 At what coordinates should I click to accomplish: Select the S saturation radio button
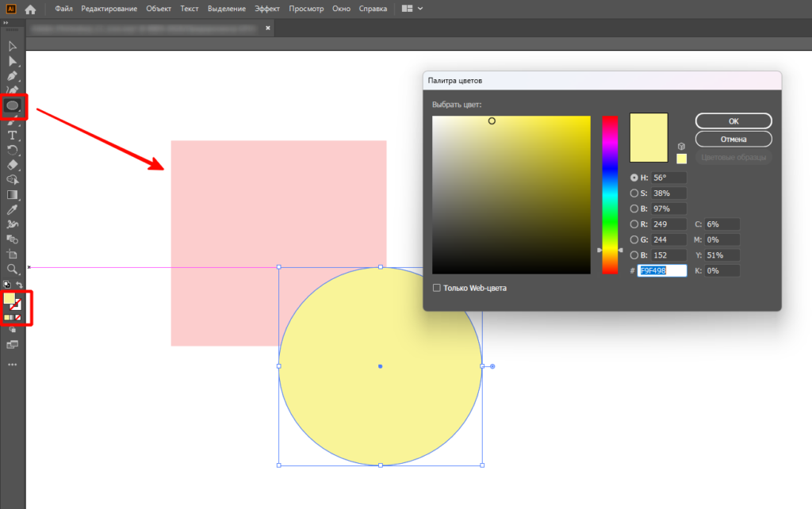[634, 193]
